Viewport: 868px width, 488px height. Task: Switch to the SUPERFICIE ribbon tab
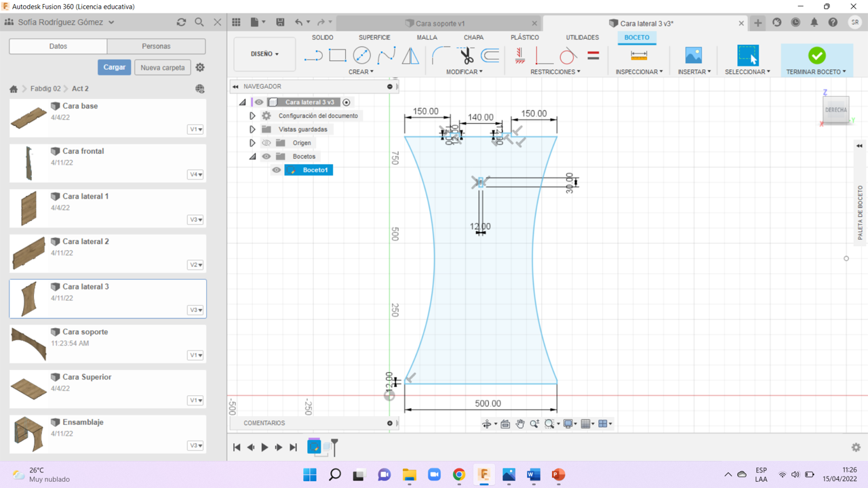374,37
